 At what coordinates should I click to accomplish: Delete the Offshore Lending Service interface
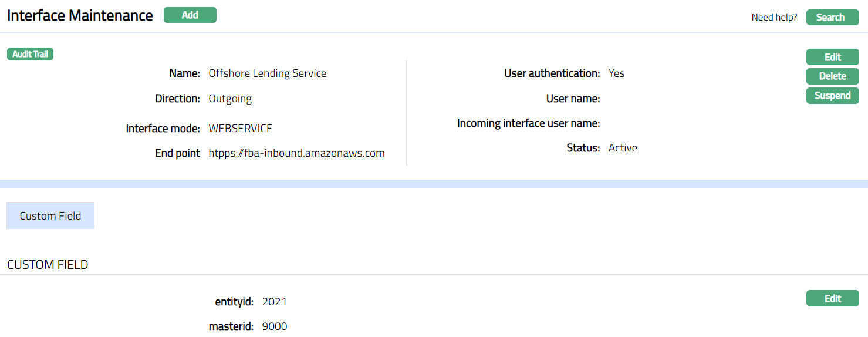(832, 76)
